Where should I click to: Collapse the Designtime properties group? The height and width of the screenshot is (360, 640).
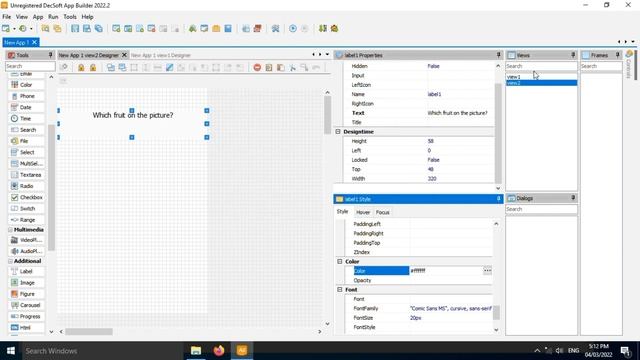(x=338, y=132)
